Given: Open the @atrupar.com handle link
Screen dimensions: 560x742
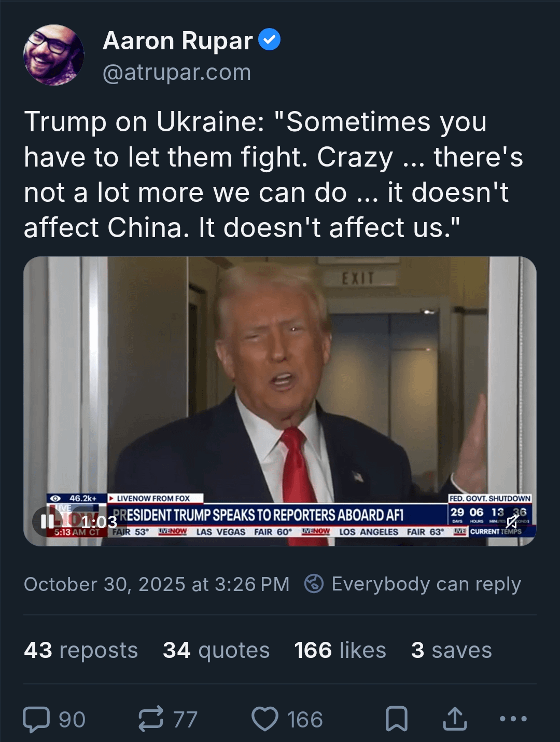Looking at the screenshot, I should pyautogui.click(x=177, y=73).
